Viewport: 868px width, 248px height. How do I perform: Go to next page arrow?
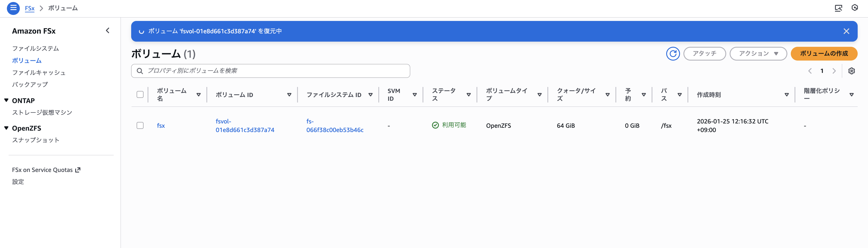834,71
